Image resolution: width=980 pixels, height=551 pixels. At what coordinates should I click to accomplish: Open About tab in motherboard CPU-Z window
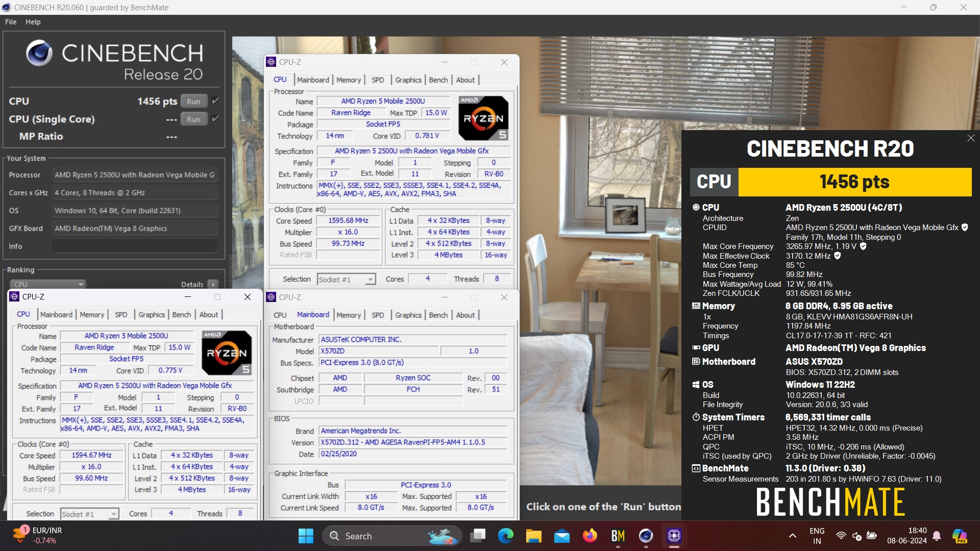click(465, 315)
